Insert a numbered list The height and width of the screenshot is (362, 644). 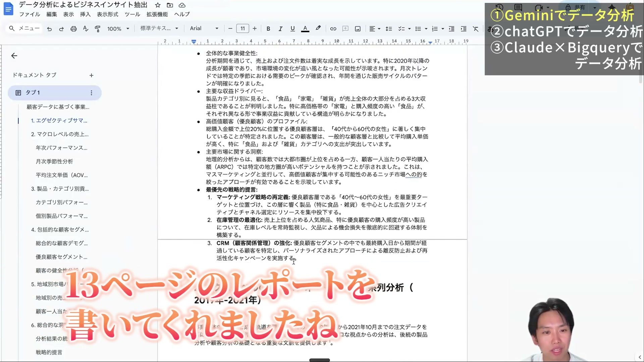[435, 29]
